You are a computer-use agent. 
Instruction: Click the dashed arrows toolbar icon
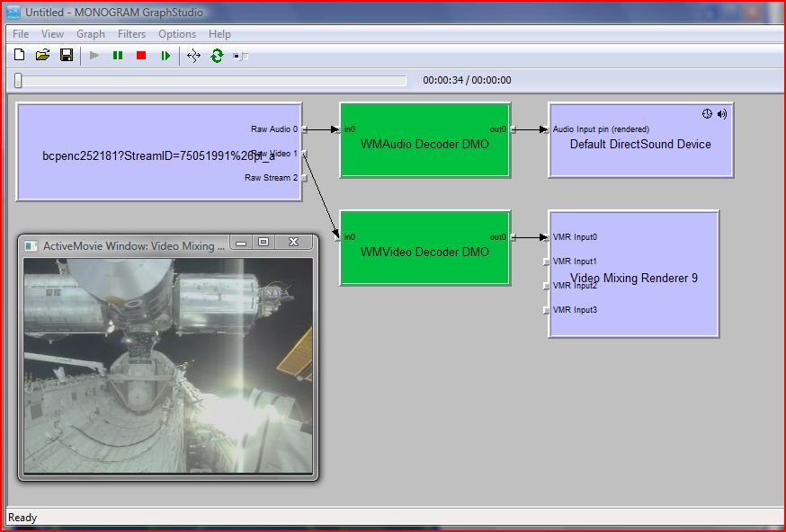click(x=193, y=56)
